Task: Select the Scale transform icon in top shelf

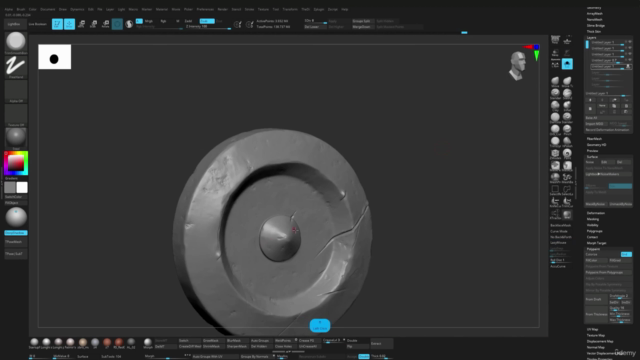Action: [x=93, y=24]
